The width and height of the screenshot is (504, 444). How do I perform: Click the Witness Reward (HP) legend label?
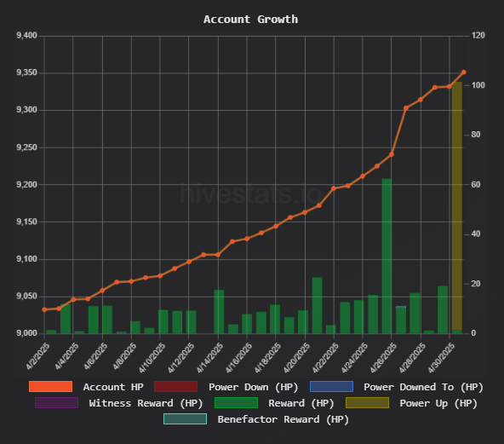tap(146, 403)
